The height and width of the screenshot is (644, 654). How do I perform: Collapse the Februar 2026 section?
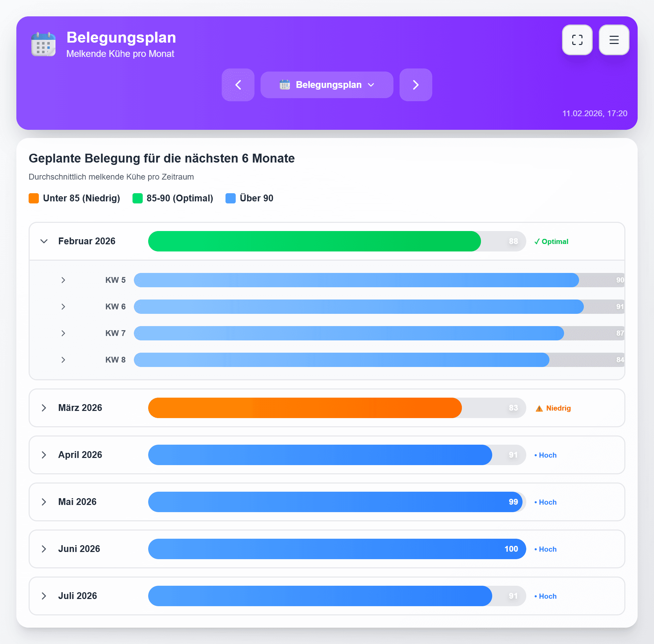point(44,241)
